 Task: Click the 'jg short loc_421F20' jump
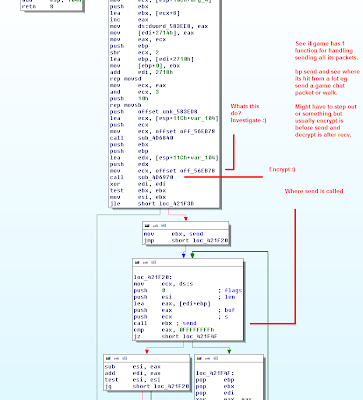point(147,387)
